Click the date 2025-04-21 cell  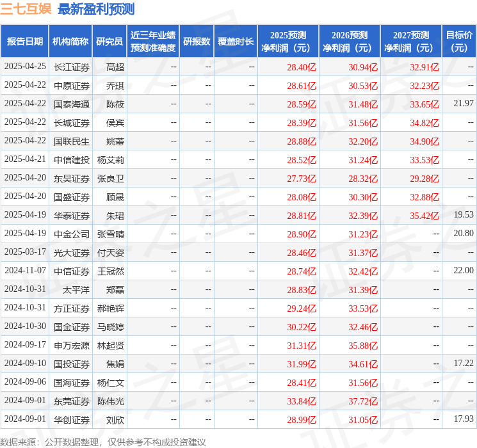click(25, 159)
